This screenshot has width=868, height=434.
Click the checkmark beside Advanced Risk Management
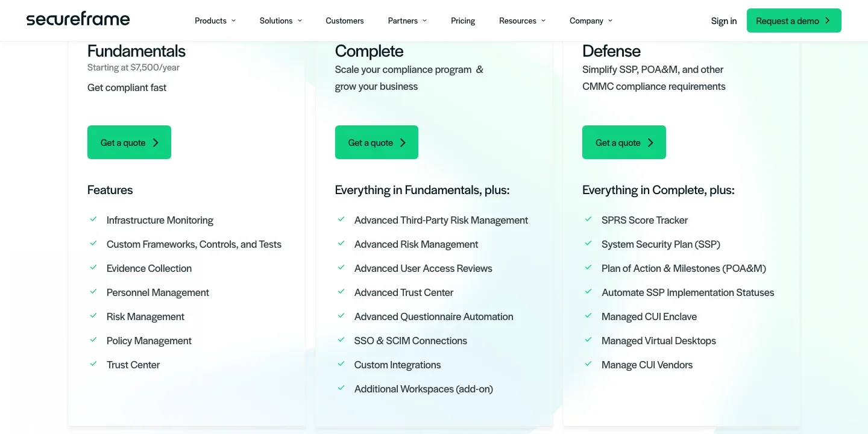[x=341, y=244]
